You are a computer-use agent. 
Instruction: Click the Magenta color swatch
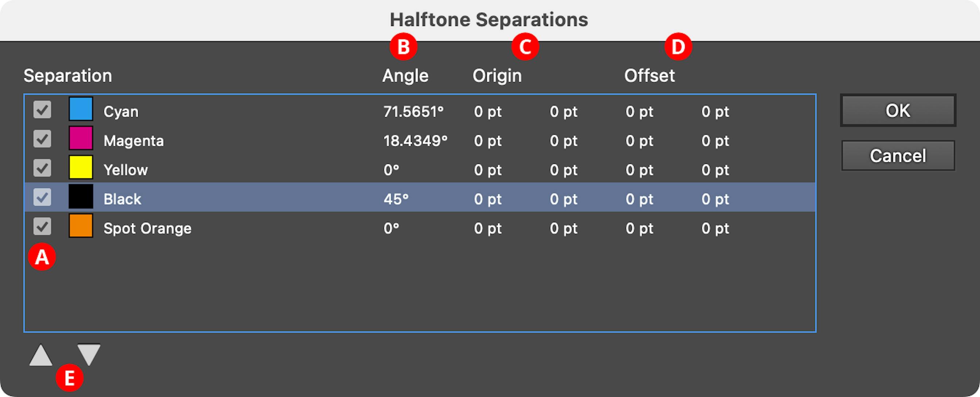tap(81, 140)
